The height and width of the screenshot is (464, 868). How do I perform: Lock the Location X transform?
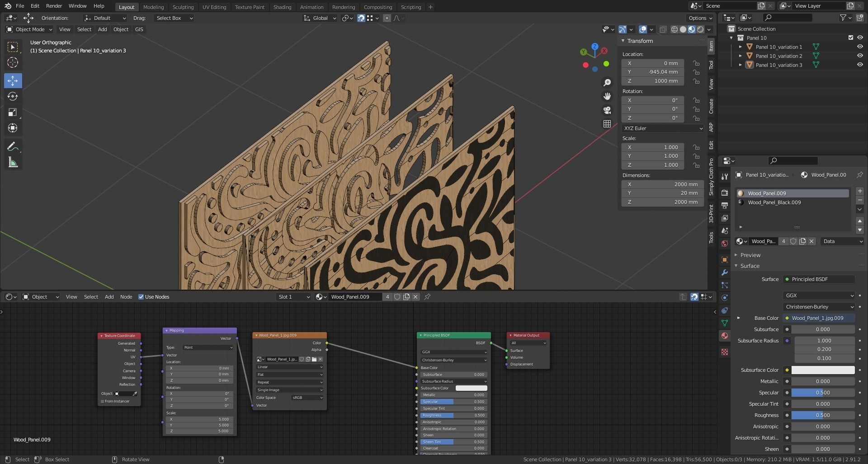697,63
